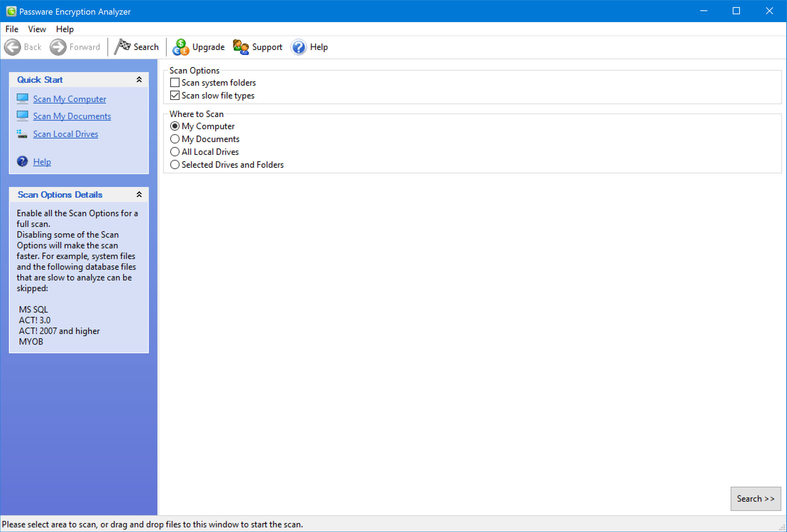Collapse the Scan Options Details panel chevron

tap(139, 194)
